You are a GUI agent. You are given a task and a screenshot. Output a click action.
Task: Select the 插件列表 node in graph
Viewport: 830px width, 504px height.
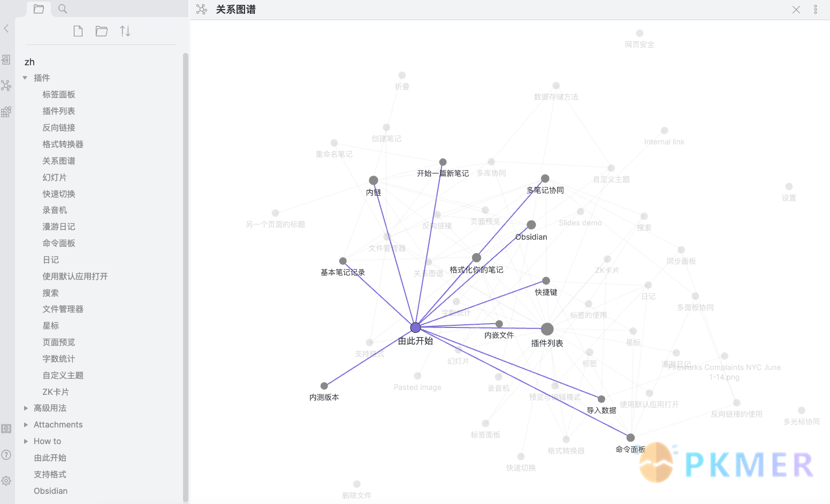(547, 329)
